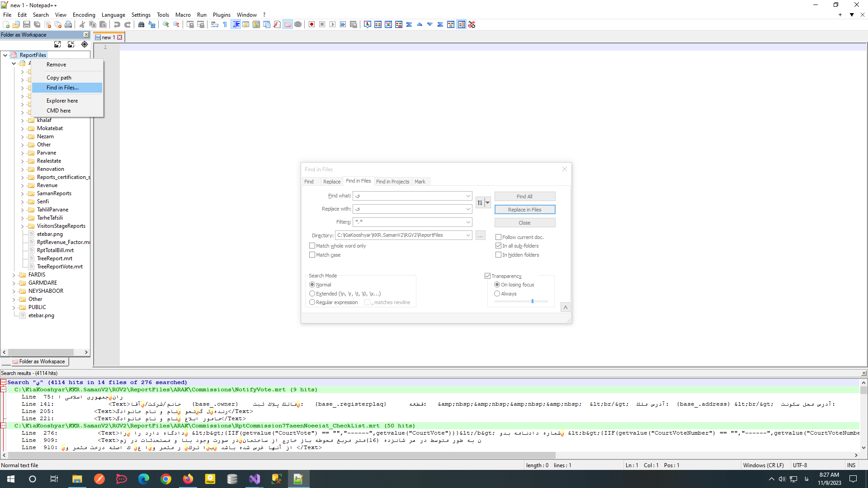Collapse dialog with the caret button
The width and height of the screenshot is (868, 488).
click(x=565, y=307)
